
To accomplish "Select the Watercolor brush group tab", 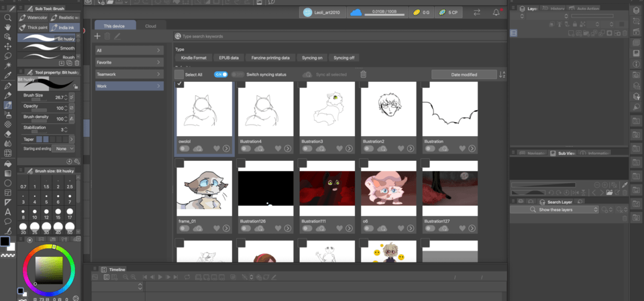I will (34, 17).
